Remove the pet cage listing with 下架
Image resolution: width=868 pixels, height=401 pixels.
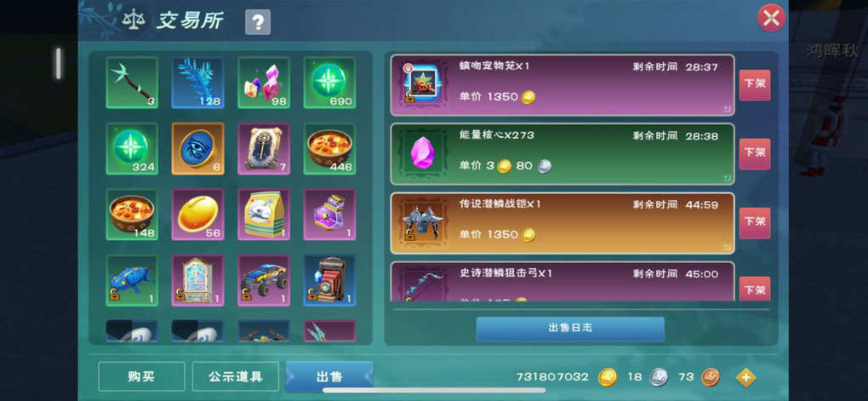(x=755, y=85)
